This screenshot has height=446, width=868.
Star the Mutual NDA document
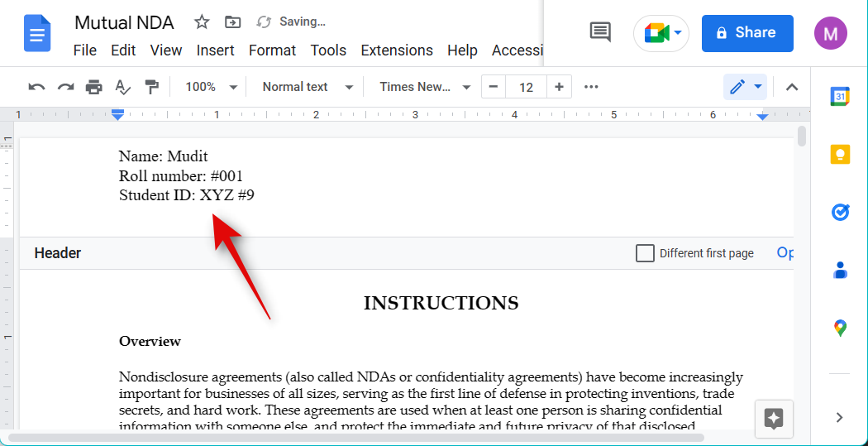(x=202, y=22)
